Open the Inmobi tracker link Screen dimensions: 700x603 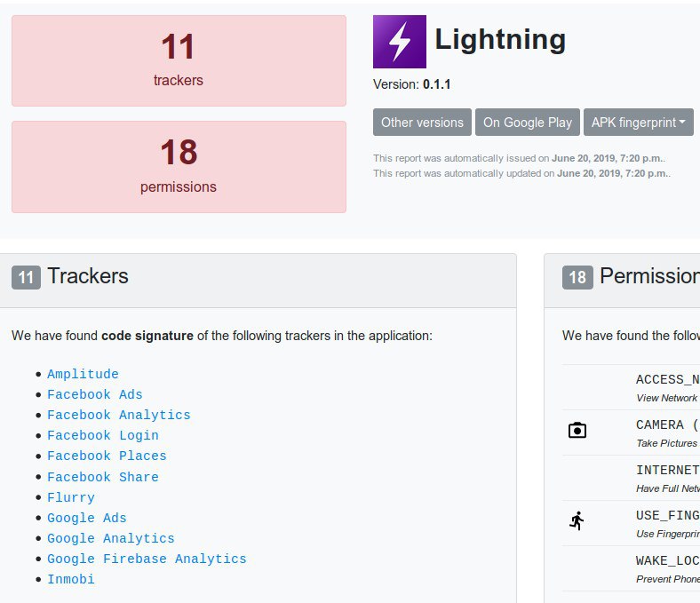(71, 580)
